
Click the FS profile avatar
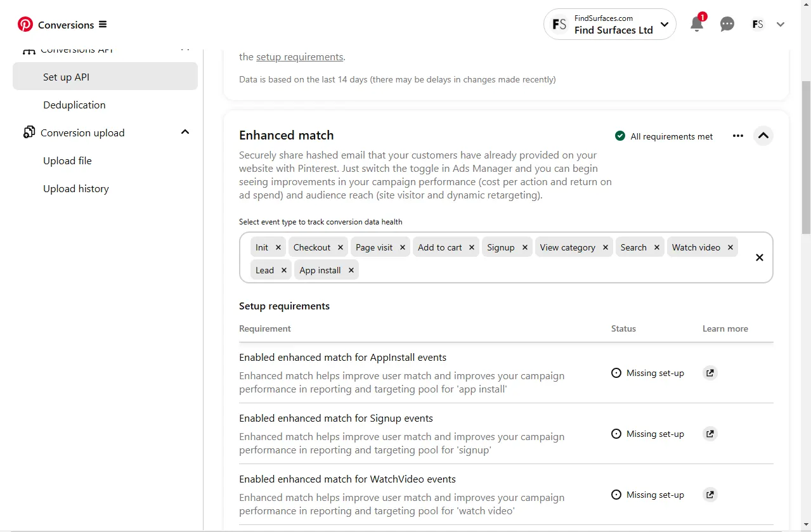click(x=758, y=24)
